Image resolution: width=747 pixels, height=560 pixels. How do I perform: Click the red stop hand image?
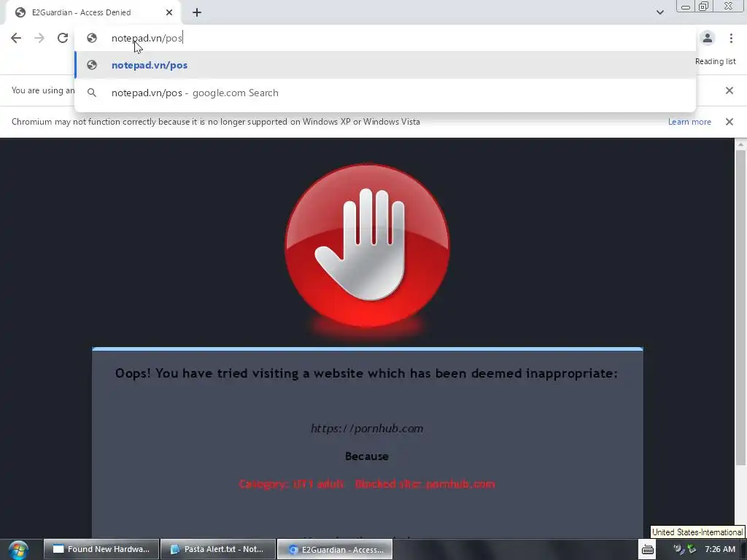pos(367,246)
